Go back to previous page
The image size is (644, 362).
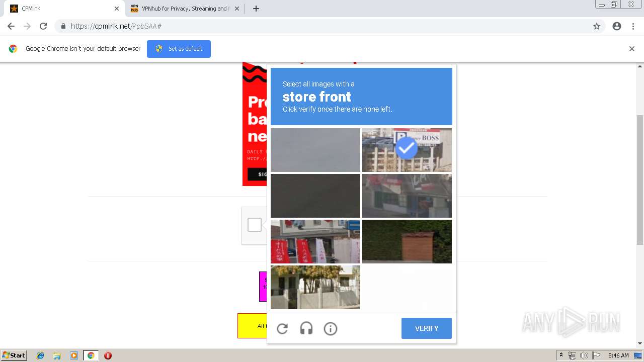[11, 26]
